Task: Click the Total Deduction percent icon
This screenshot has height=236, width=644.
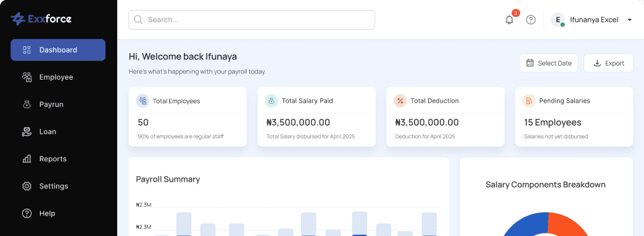Action: pyautogui.click(x=400, y=101)
